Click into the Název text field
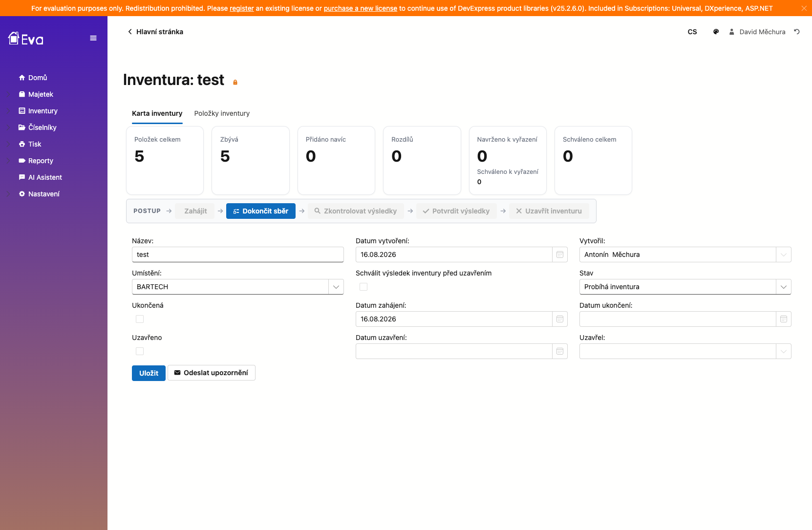The width and height of the screenshot is (812, 530). tap(238, 254)
